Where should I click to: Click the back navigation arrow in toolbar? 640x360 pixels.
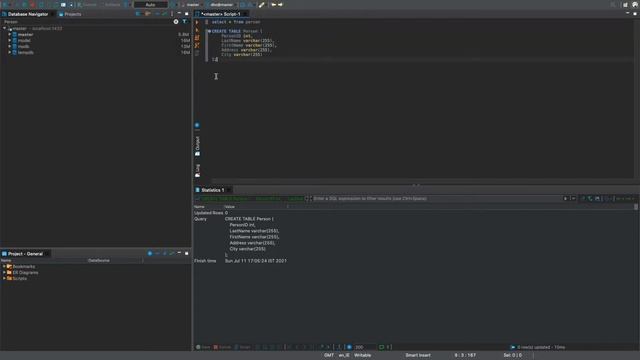click(x=273, y=4)
